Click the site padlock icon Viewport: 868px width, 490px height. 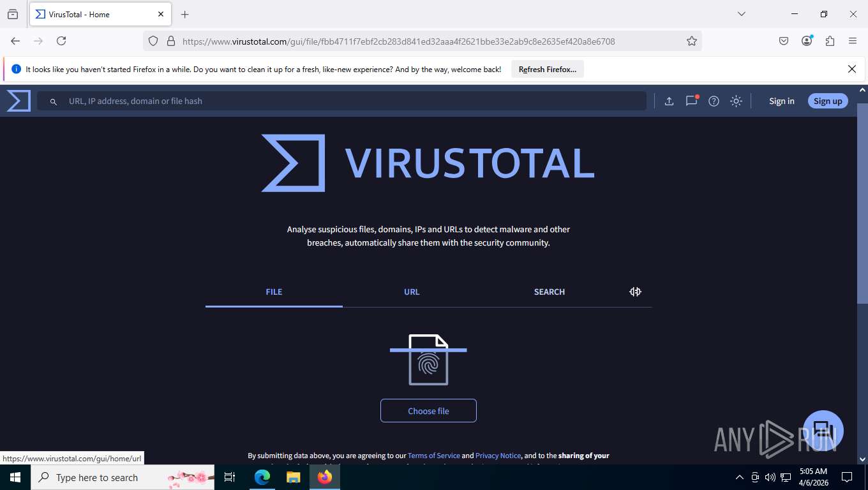point(170,41)
